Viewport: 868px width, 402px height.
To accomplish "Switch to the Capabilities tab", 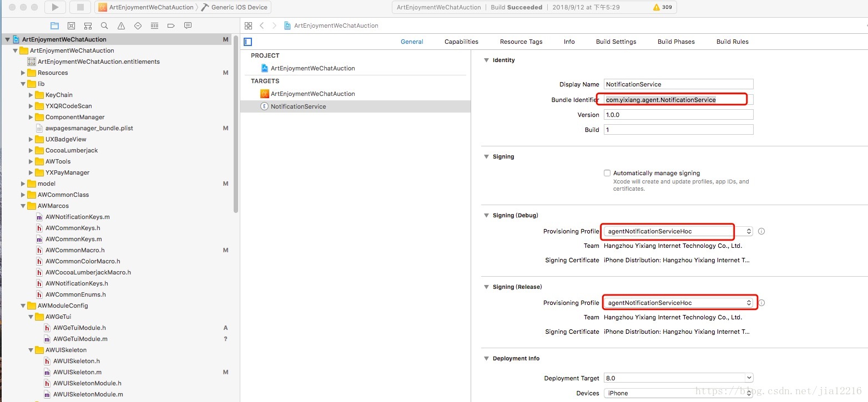I will (461, 42).
